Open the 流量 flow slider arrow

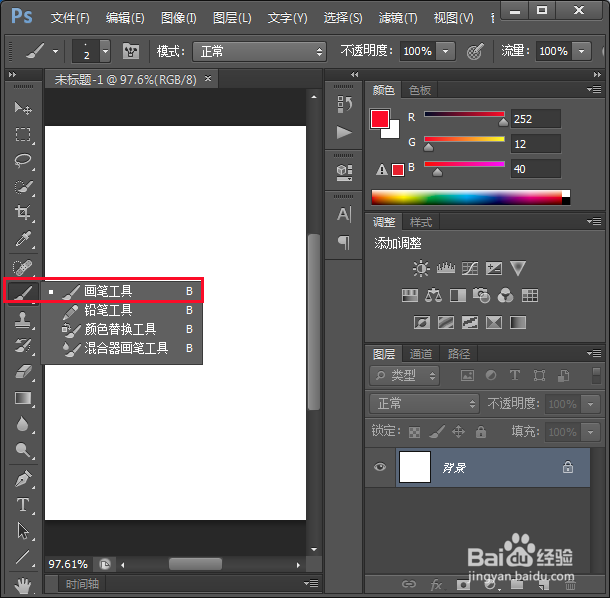tap(582, 51)
